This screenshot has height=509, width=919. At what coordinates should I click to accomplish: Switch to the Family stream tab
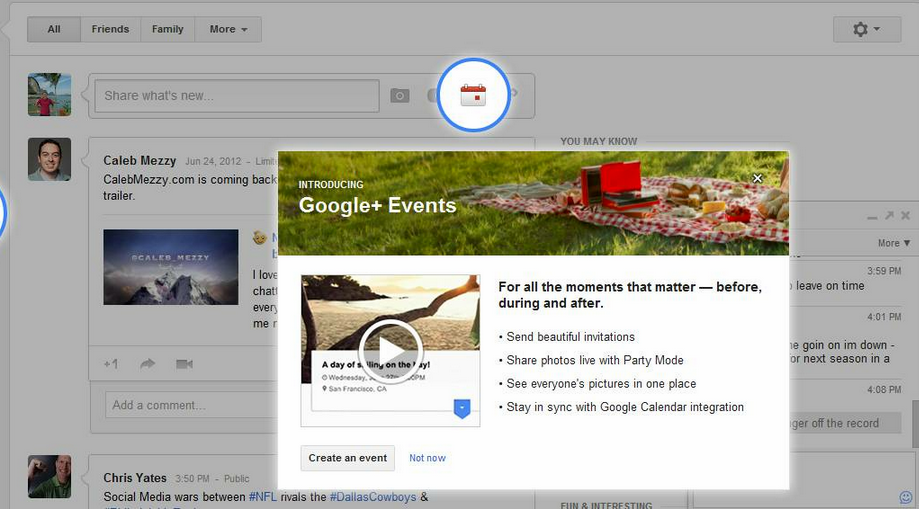click(x=167, y=29)
